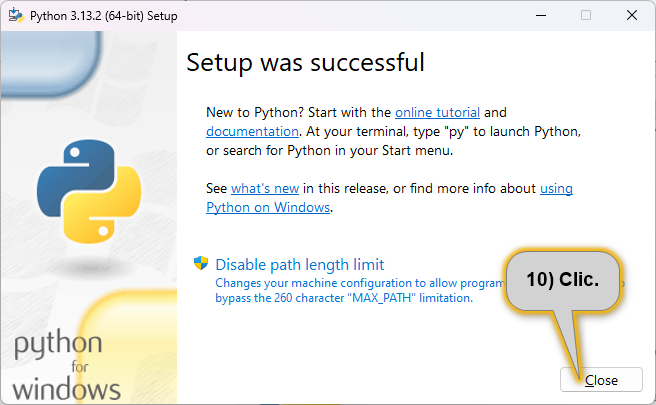
Task: Click the "Python 3.13.2 (64-bit) Setup" title text
Action: (103, 16)
